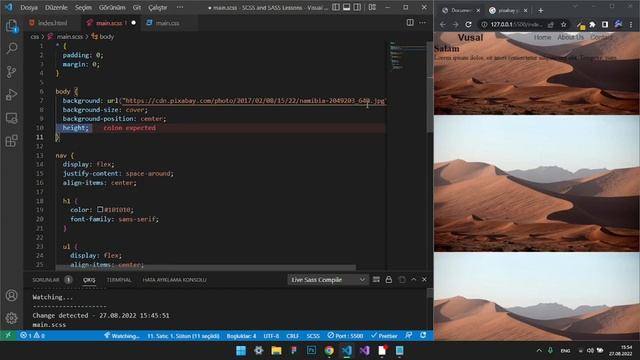Click the Home link in webpage nav
640x360 pixels.
coord(542,37)
